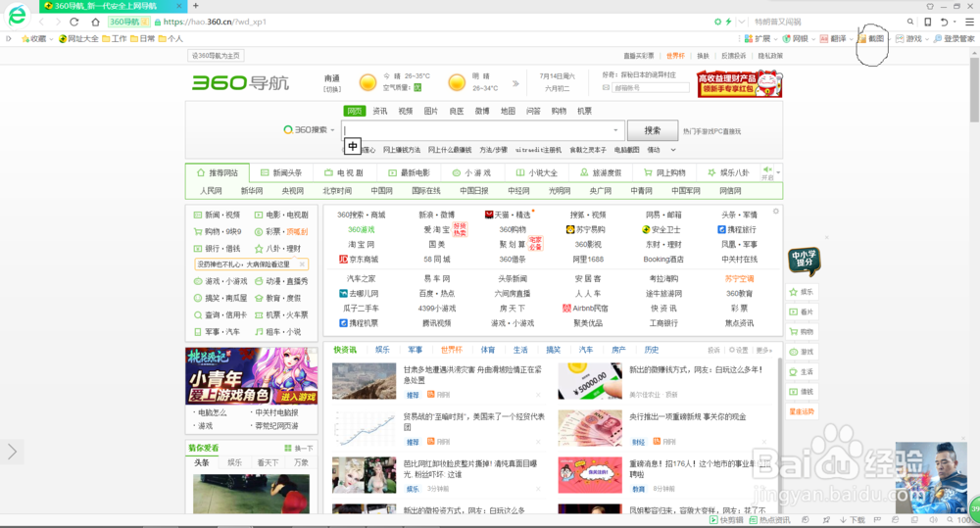
Task: Open news feed 设置 settings
Action: [739, 350]
